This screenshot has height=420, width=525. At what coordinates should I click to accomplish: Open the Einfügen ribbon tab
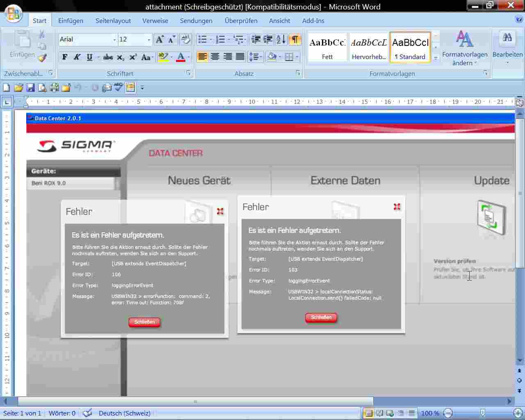[71, 21]
